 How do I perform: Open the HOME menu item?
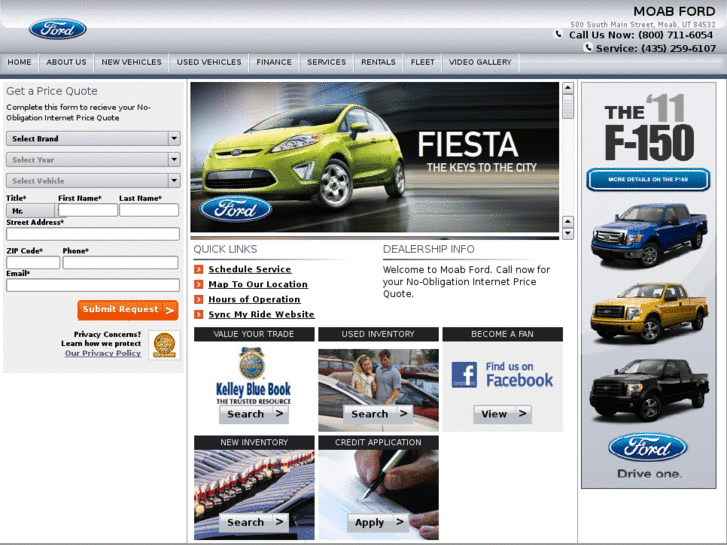coord(19,62)
